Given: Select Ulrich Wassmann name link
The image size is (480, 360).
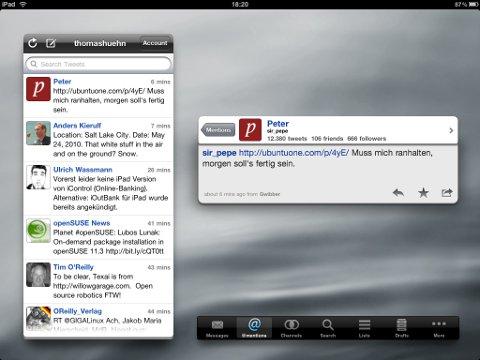Looking at the screenshot, I should tap(83, 169).
